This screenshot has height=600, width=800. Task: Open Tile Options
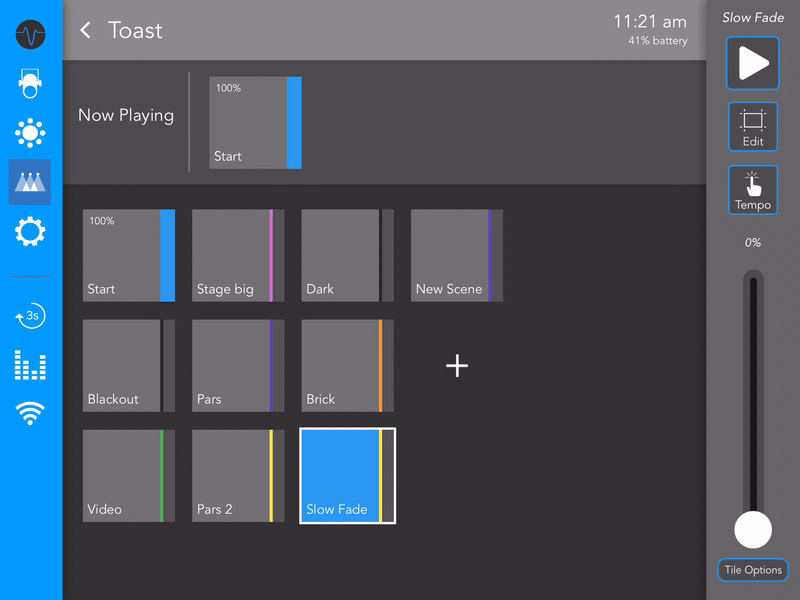(x=753, y=570)
